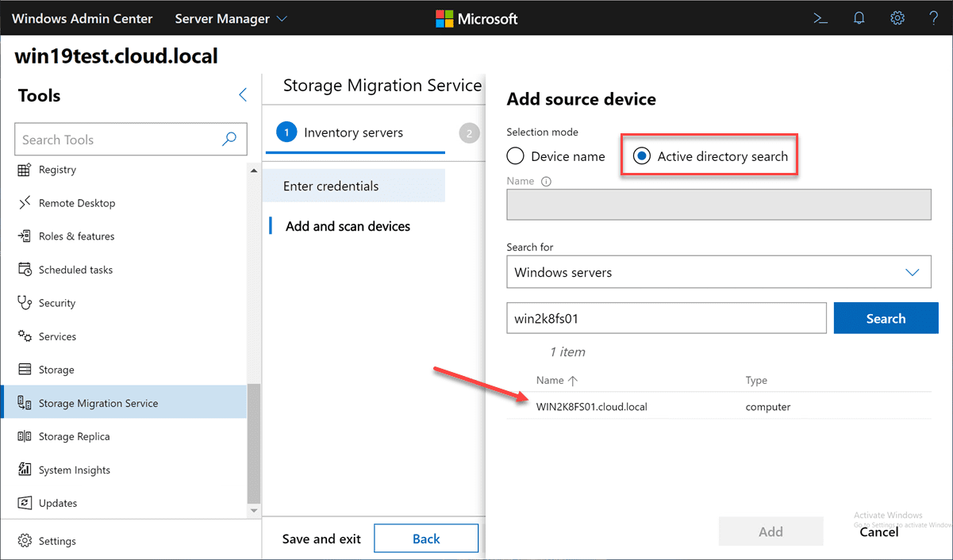The height and width of the screenshot is (560, 953).
Task: Launch the PowerShell console from the top bar
Action: 820,17
